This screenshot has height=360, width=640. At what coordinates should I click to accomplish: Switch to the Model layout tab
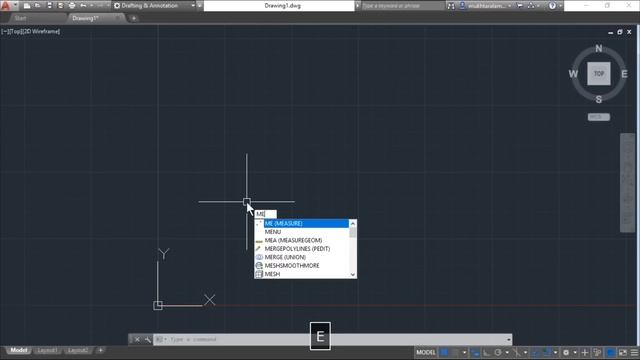tap(18, 350)
